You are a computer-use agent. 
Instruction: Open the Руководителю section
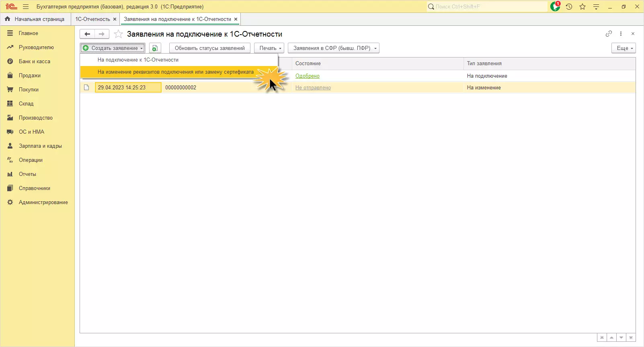pyautogui.click(x=36, y=48)
